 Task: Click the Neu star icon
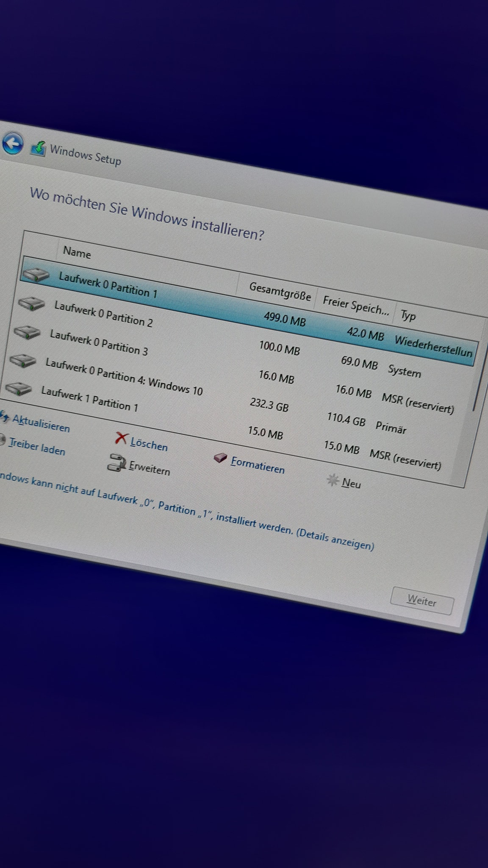pos(333,480)
